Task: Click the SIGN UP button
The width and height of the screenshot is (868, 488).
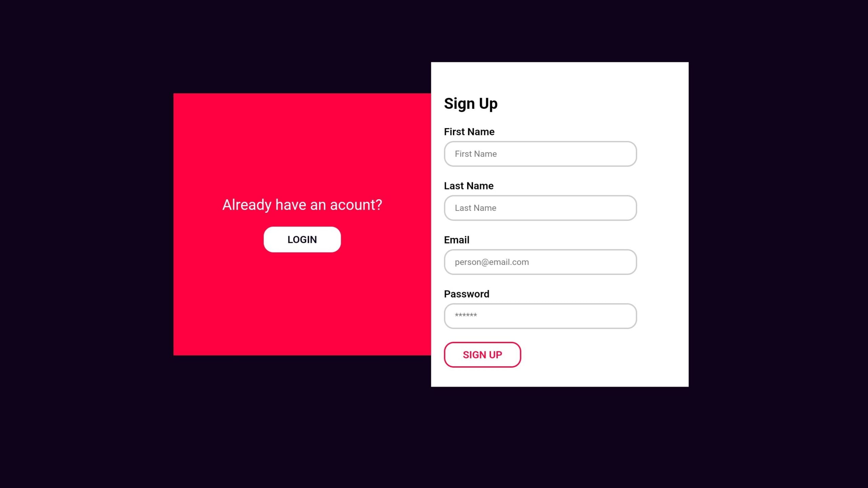Action: (x=482, y=354)
